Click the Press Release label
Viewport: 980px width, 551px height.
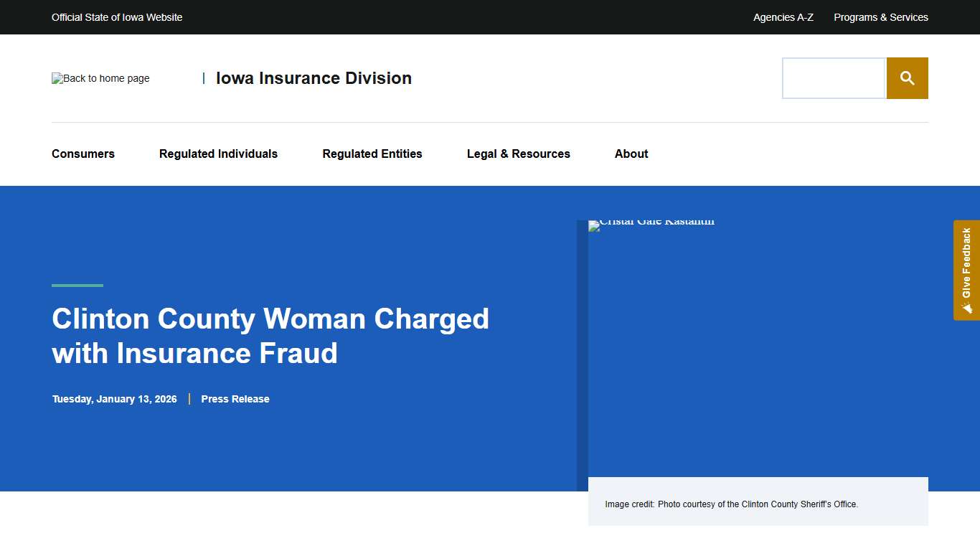tap(235, 399)
